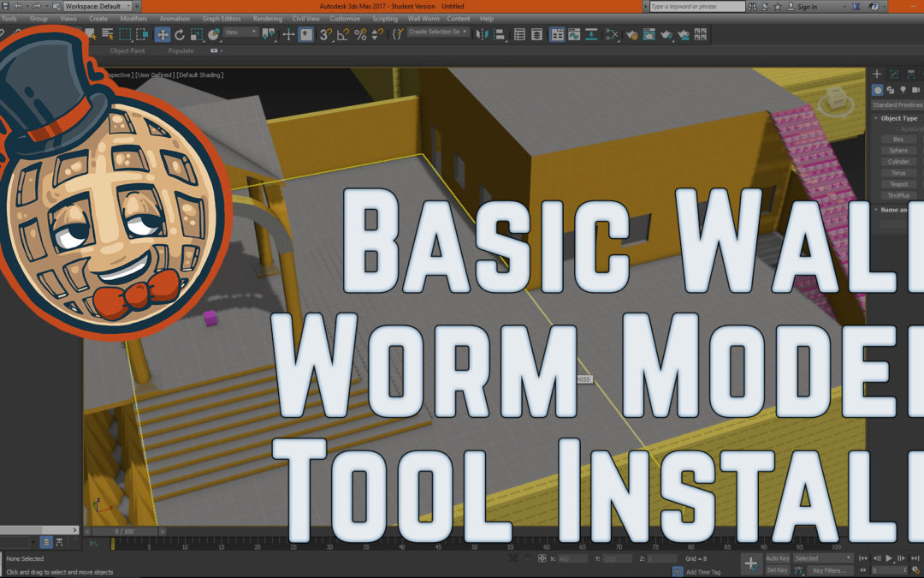Open the Layer Explorer icon
This screenshot has width=924, height=578.
click(x=536, y=34)
